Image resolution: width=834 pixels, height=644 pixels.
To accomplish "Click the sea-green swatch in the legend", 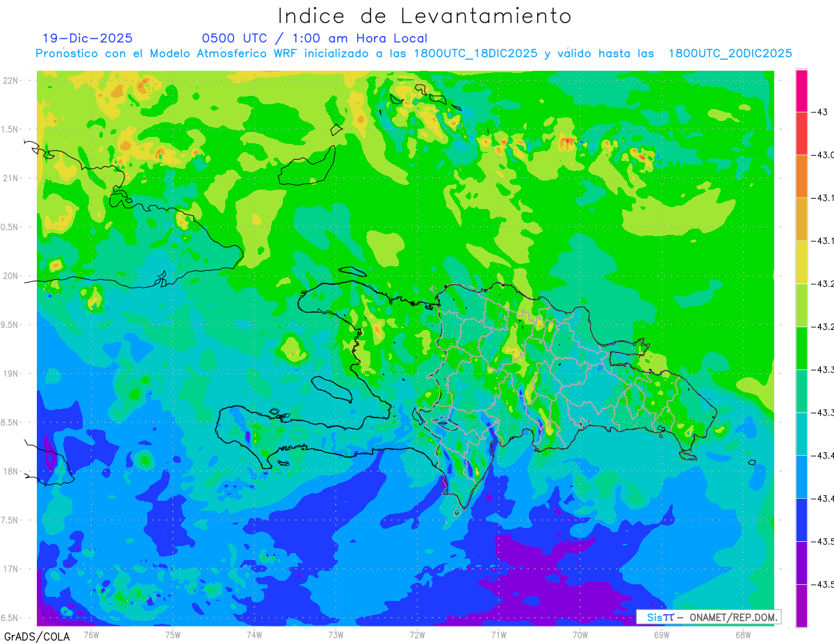I will (801, 390).
